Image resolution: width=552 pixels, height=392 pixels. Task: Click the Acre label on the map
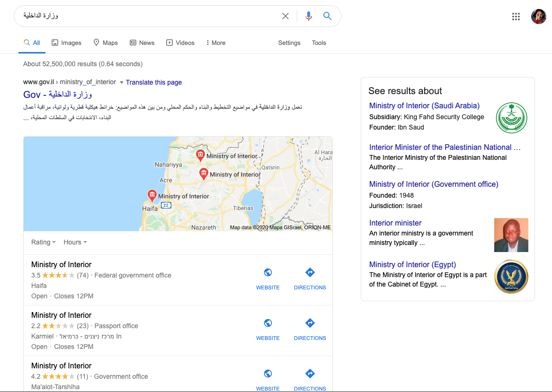166,180
